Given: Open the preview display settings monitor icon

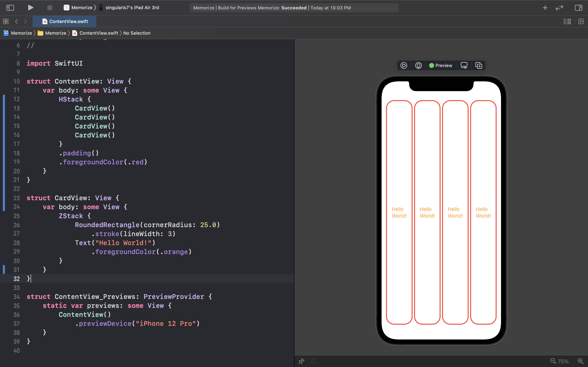Looking at the screenshot, I should [464, 65].
